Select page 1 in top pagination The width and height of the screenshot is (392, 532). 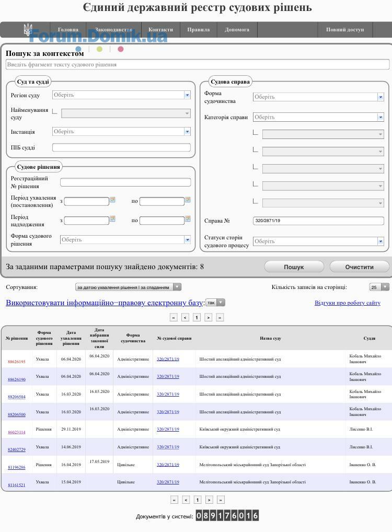pos(197,318)
